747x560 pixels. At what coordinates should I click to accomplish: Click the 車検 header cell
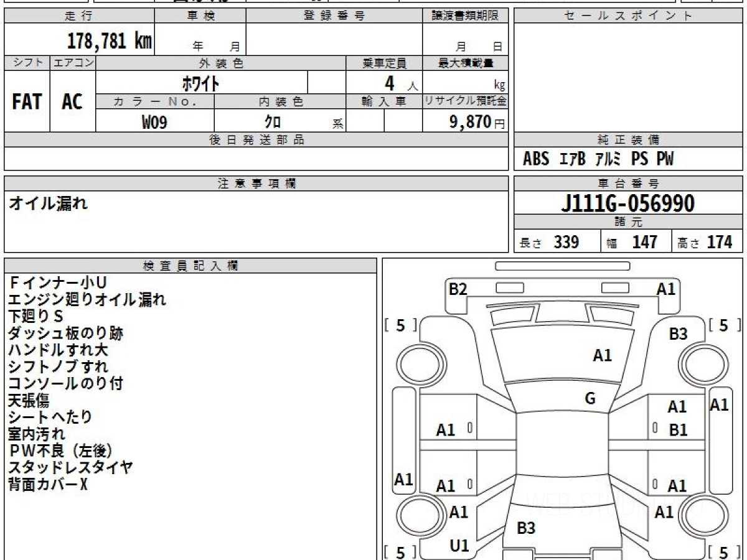[x=200, y=16]
